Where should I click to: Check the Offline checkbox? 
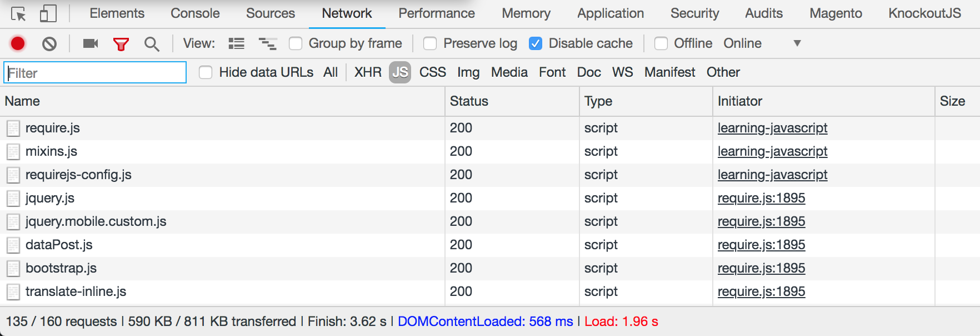pyautogui.click(x=661, y=43)
